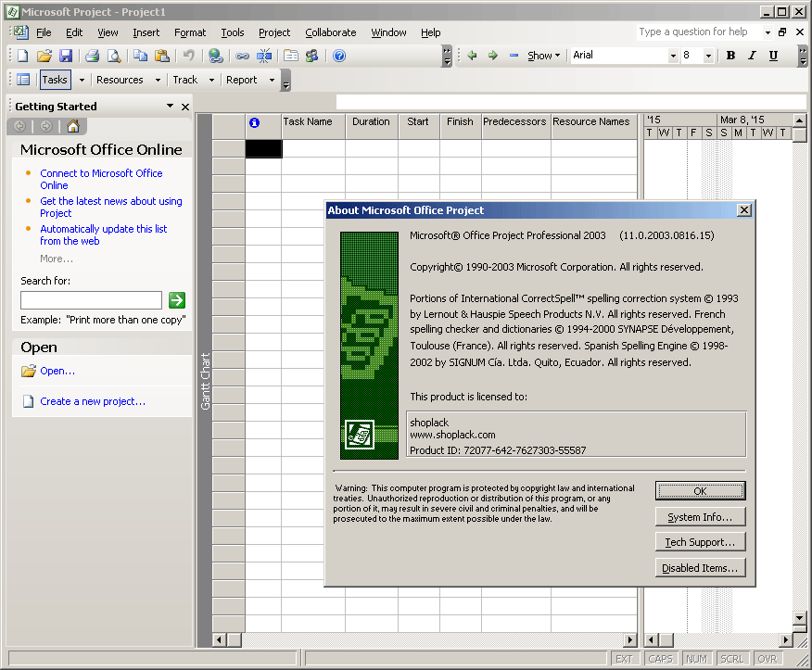Indent task with green right arrow
The height and width of the screenshot is (670, 812).
coord(493,55)
